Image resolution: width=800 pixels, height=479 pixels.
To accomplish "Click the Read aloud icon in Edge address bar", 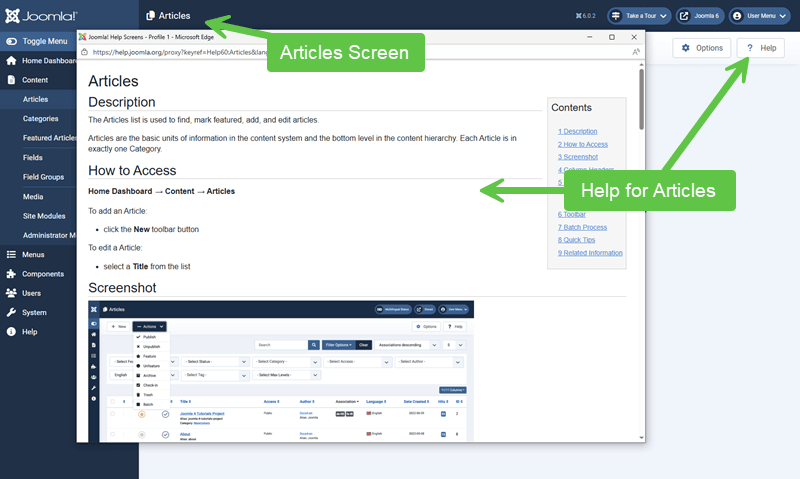I will [x=636, y=52].
